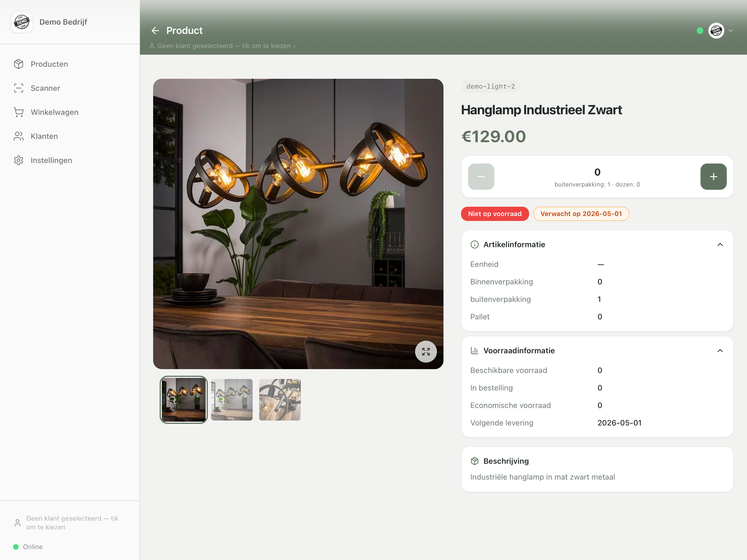The height and width of the screenshot is (560, 747).
Task: Choose a customer via header link
Action: point(223,46)
